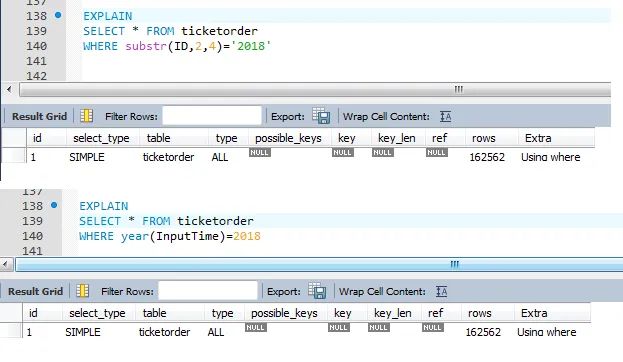Click the Export icon in the lower result toolbar
623x362 pixels.
(x=317, y=290)
